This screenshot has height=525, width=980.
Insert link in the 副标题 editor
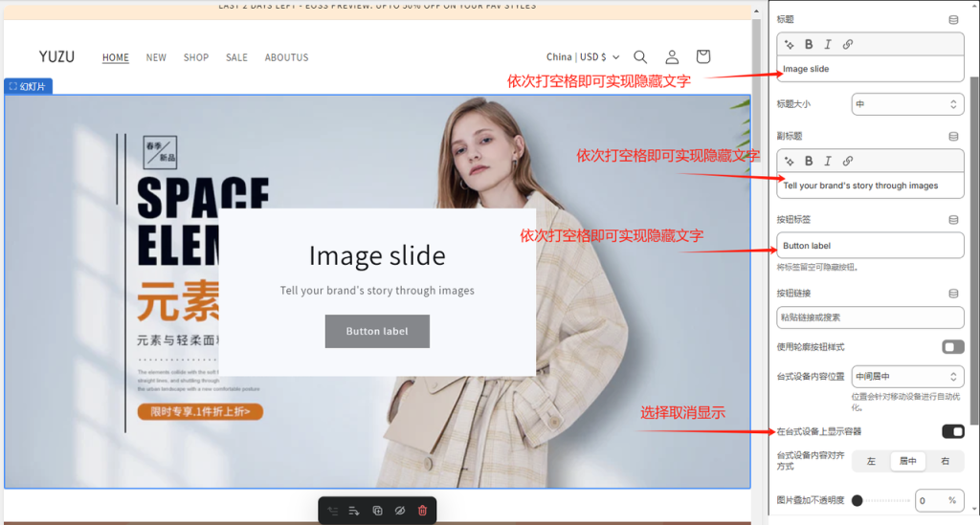click(848, 161)
